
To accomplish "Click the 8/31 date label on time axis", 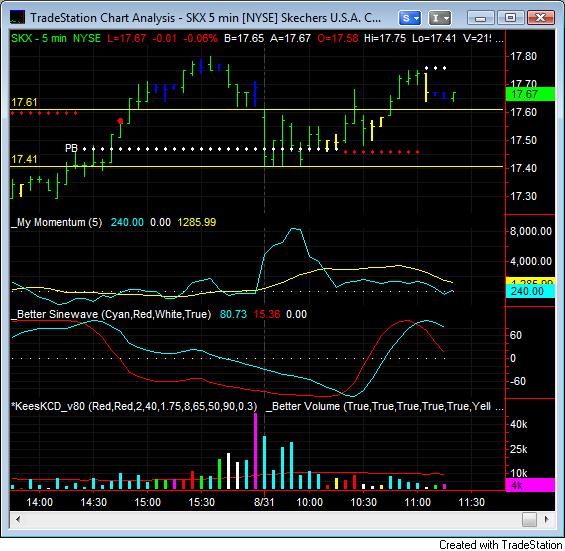I will (264, 502).
